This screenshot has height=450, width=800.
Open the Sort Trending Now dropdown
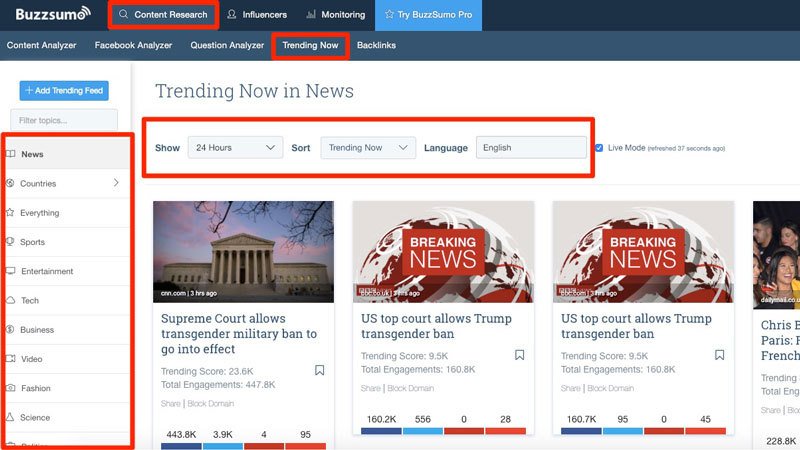pyautogui.click(x=368, y=147)
